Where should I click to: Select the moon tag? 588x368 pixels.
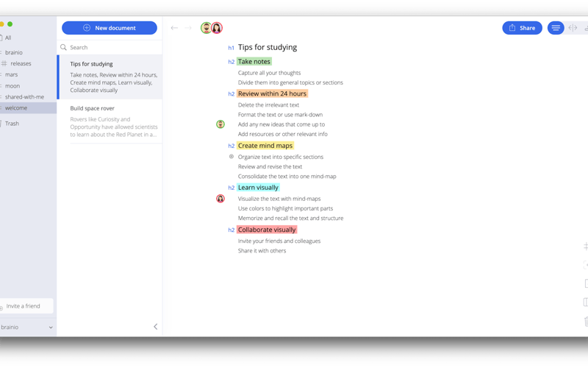[12, 86]
